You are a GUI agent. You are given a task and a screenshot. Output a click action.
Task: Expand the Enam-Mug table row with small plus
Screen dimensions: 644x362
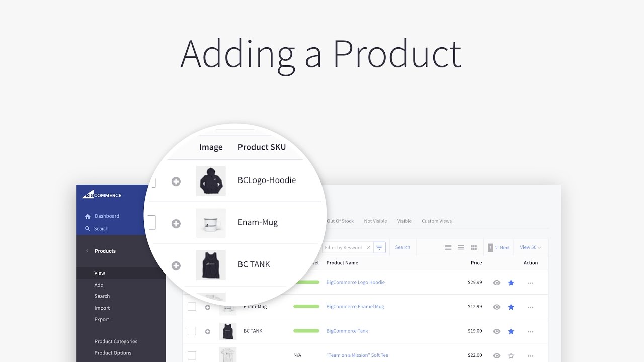(208, 307)
